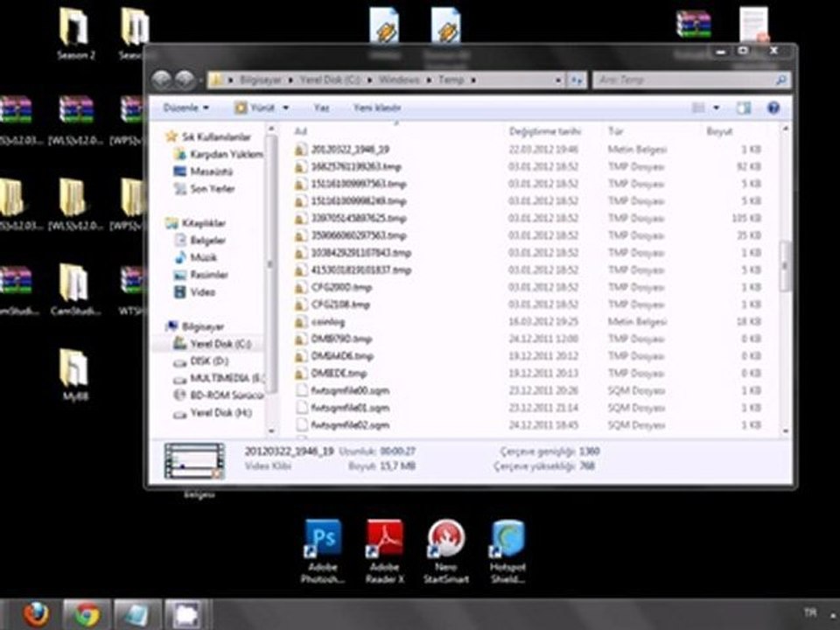
Task: Select the Nero StartSmart desktop shortcut
Action: [x=445, y=552]
